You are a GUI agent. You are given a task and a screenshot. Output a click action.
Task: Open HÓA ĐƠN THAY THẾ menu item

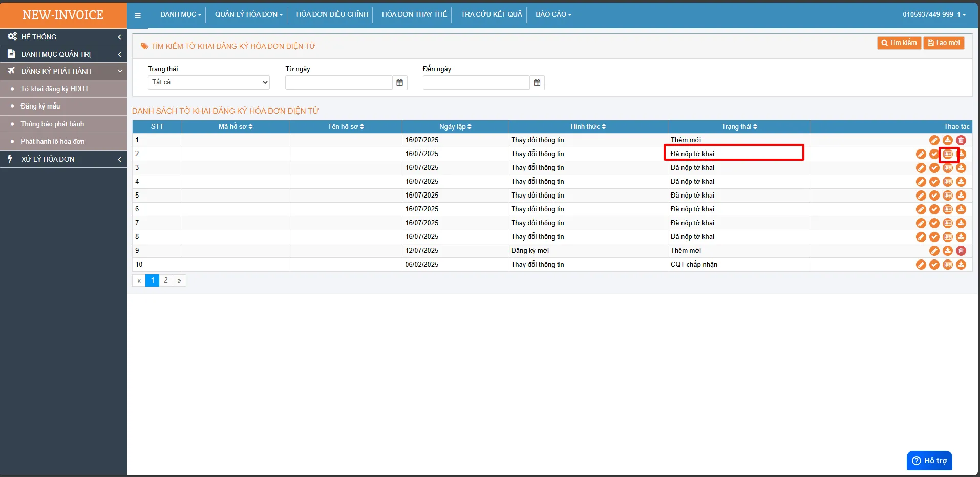pyautogui.click(x=414, y=14)
